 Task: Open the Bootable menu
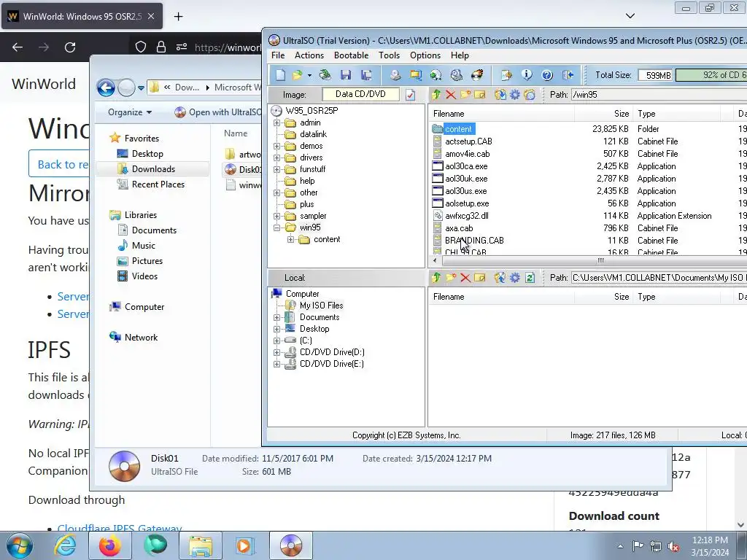tap(351, 55)
